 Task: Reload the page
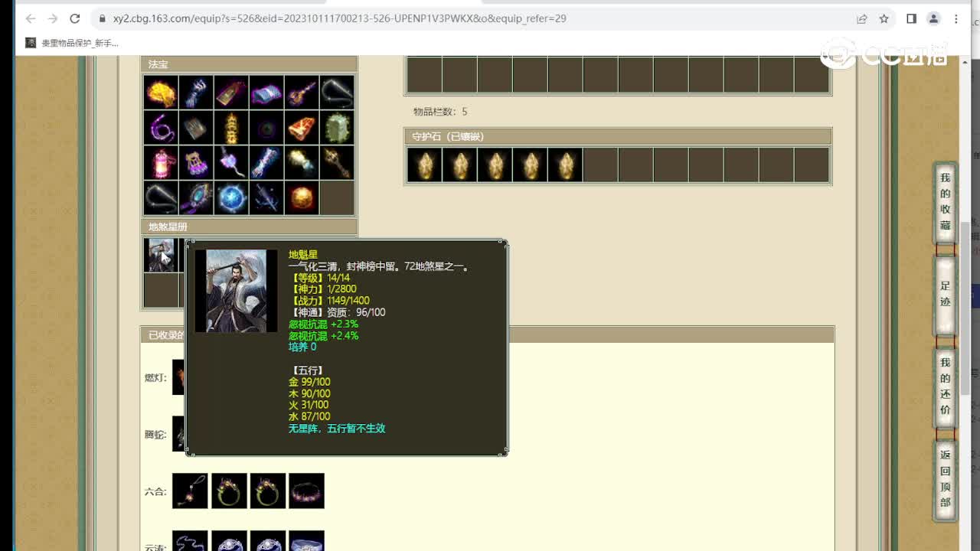(x=75, y=18)
